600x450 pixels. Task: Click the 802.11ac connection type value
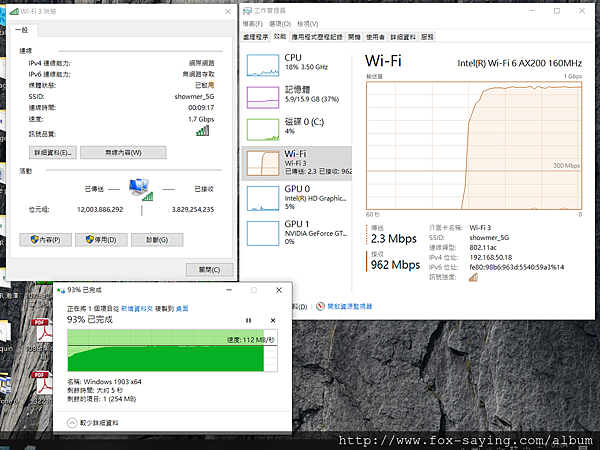pos(483,247)
